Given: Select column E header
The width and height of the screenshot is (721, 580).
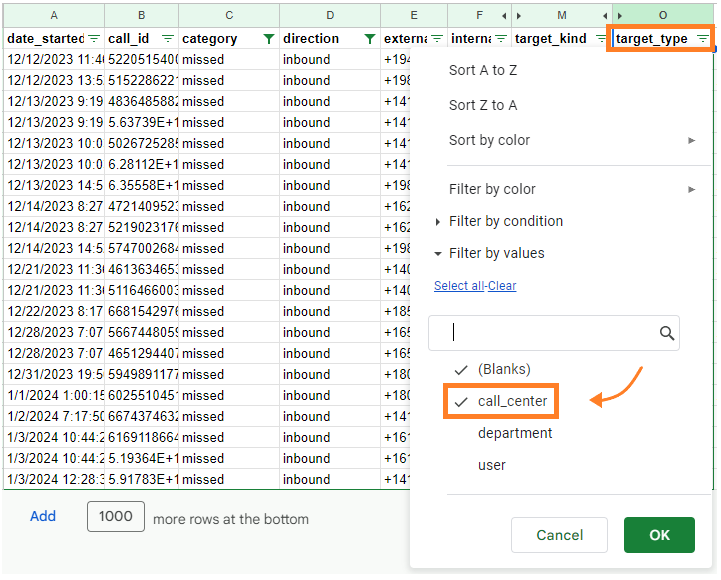Looking at the screenshot, I should (414, 16).
